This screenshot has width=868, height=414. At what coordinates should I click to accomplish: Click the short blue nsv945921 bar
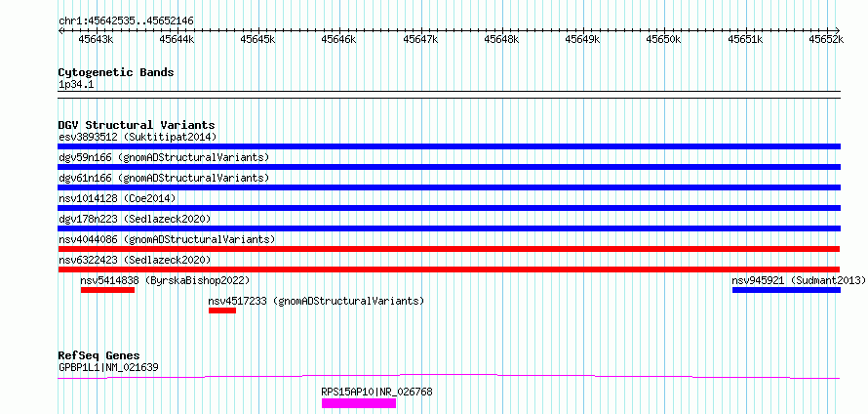[x=787, y=290]
